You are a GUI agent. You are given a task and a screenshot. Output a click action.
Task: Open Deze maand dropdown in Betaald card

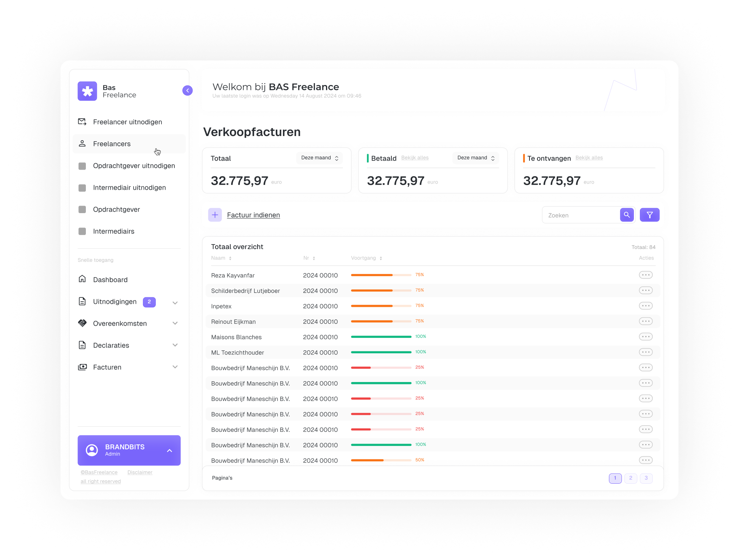(x=476, y=158)
